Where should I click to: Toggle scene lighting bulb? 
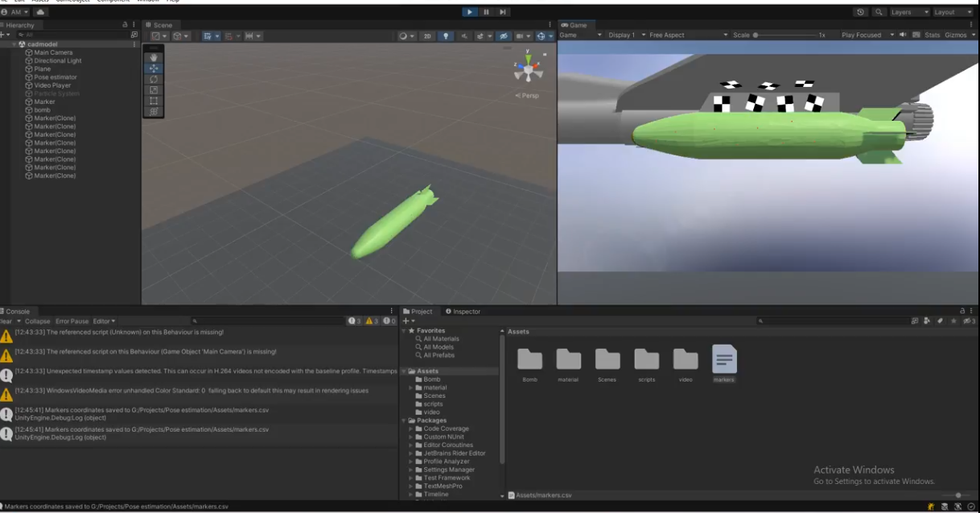pos(445,36)
